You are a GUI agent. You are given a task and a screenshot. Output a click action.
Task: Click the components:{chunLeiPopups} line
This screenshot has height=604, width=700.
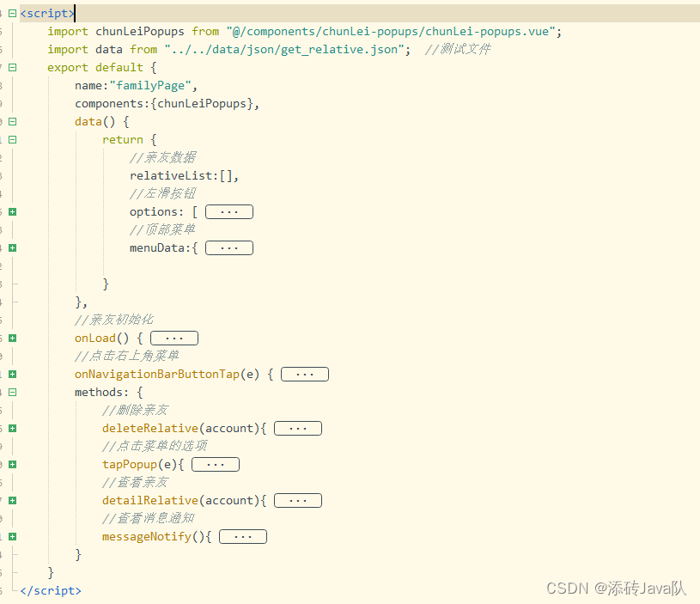(167, 104)
